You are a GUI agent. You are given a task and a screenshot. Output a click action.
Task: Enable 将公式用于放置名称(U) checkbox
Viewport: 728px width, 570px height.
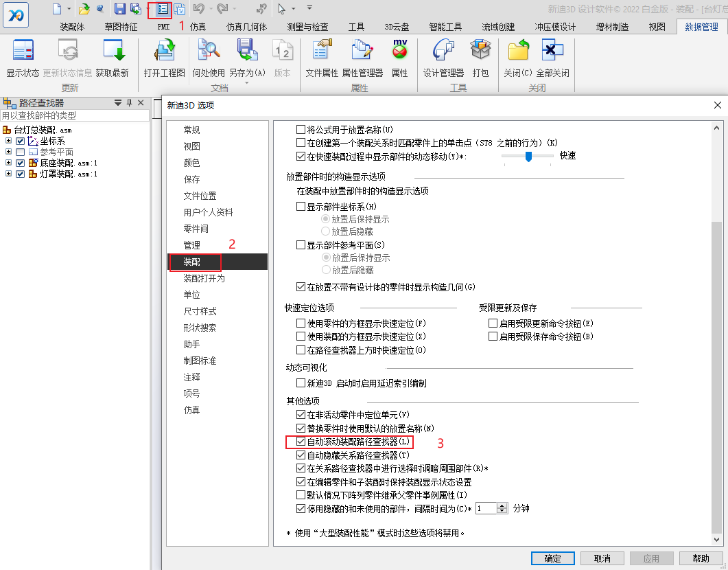coord(301,130)
